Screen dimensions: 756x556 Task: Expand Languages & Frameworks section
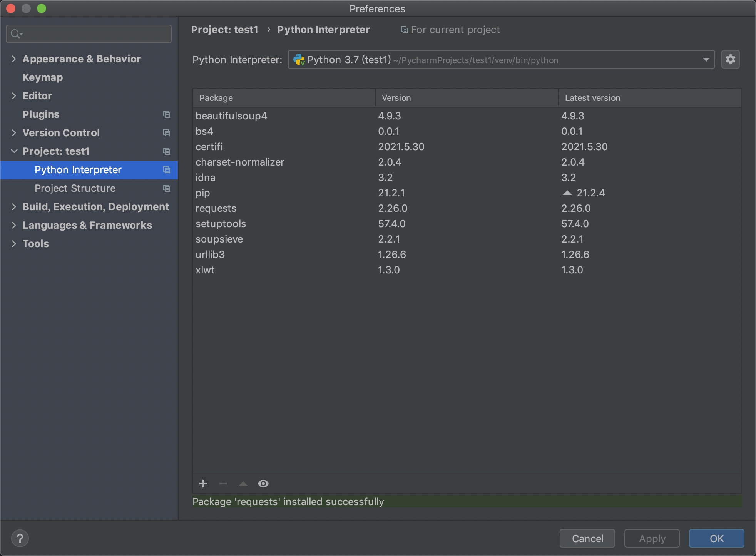click(x=14, y=225)
